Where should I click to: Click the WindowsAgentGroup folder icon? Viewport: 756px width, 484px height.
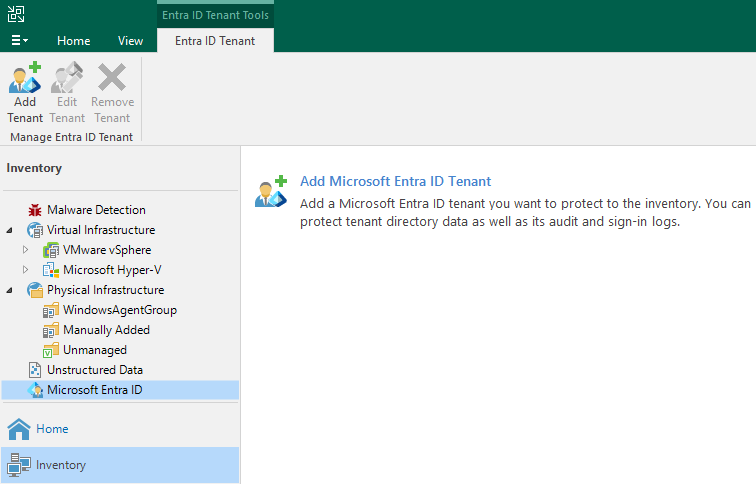point(51,310)
